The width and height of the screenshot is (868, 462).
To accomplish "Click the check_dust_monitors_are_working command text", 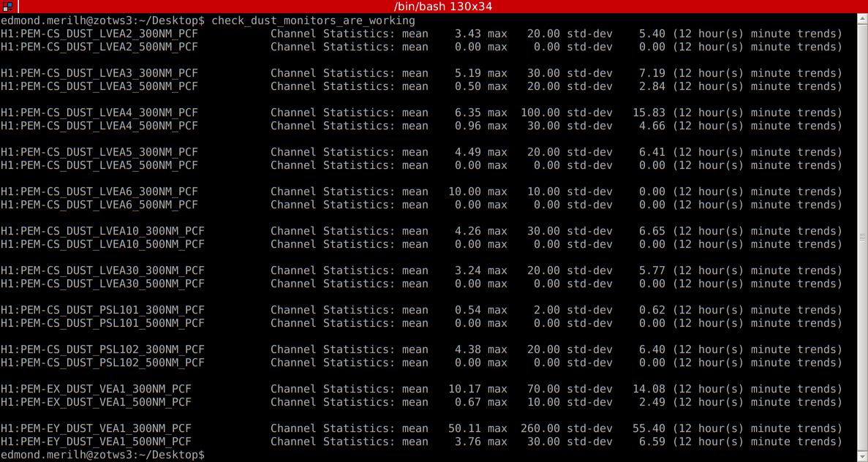I will coord(313,20).
